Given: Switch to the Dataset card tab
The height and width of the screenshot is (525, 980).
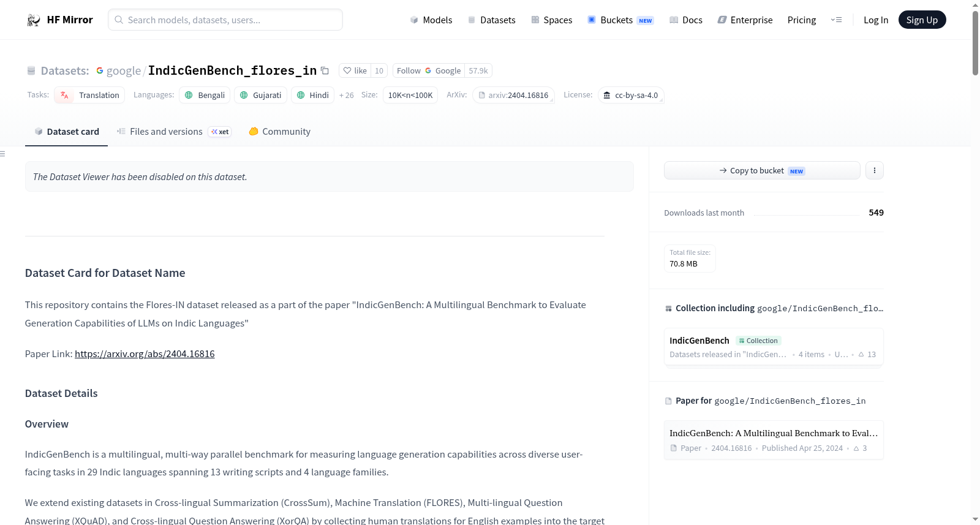Looking at the screenshot, I should pyautogui.click(x=66, y=132).
